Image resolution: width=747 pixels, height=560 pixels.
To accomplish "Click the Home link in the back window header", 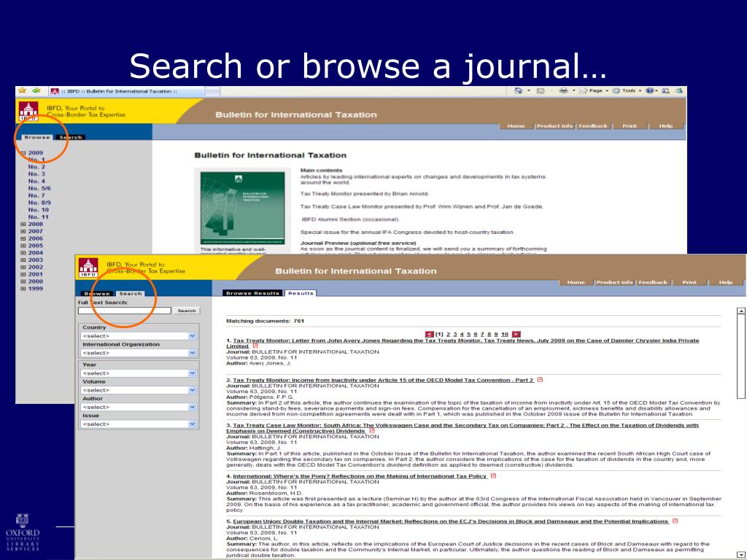I will pyautogui.click(x=516, y=126).
